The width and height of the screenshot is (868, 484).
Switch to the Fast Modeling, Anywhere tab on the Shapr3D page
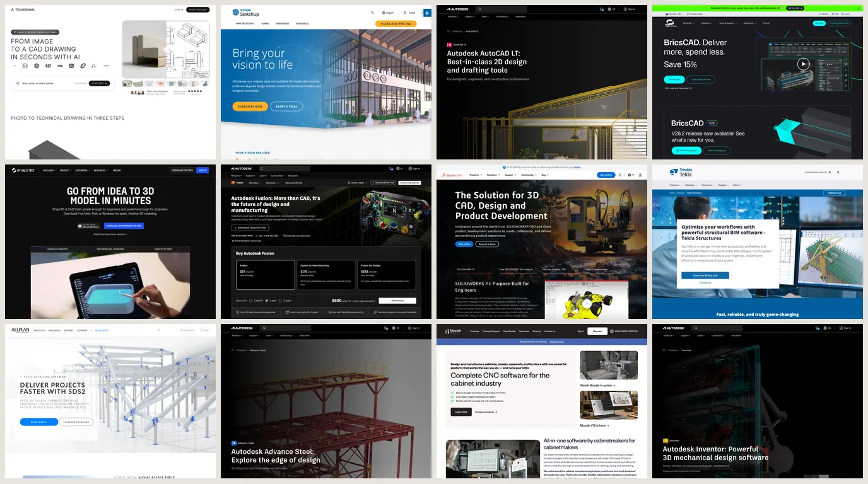click(x=110, y=250)
